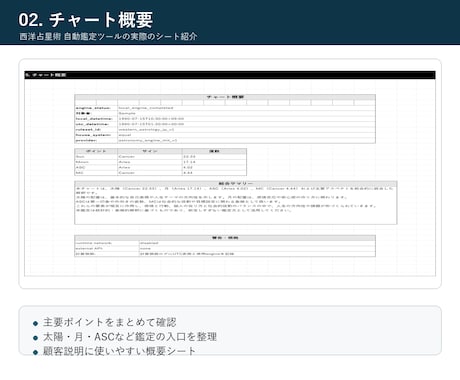Select the 'local_datetime:' label cell

[x=96, y=119]
